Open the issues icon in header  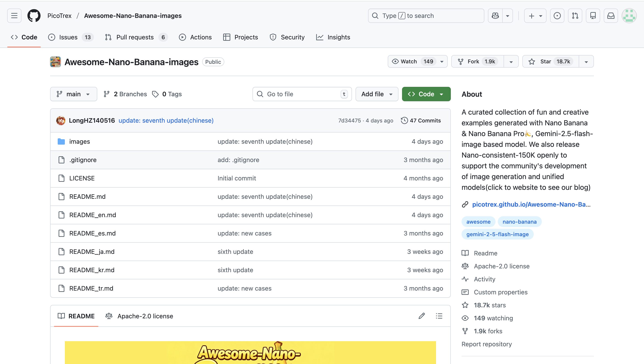click(x=557, y=16)
